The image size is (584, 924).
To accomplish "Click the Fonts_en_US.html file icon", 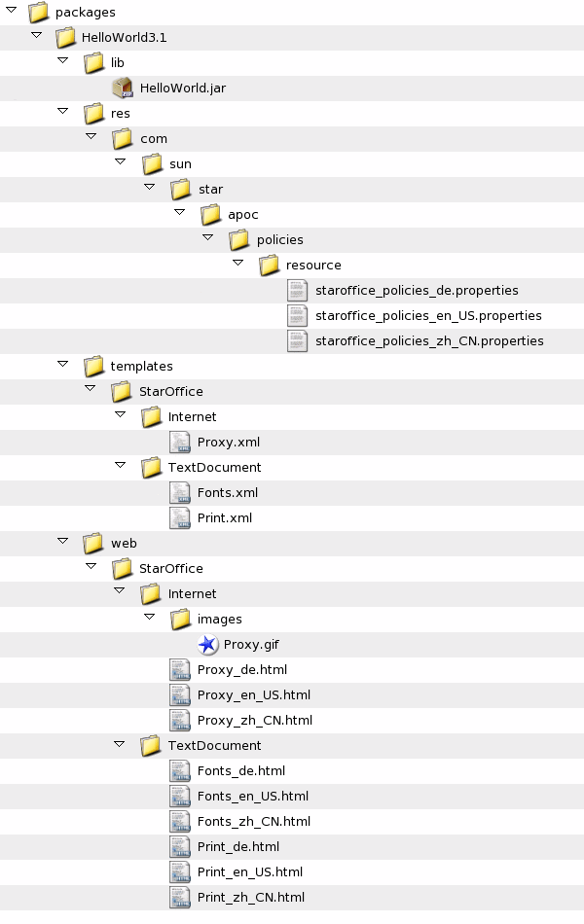I will pos(180,797).
